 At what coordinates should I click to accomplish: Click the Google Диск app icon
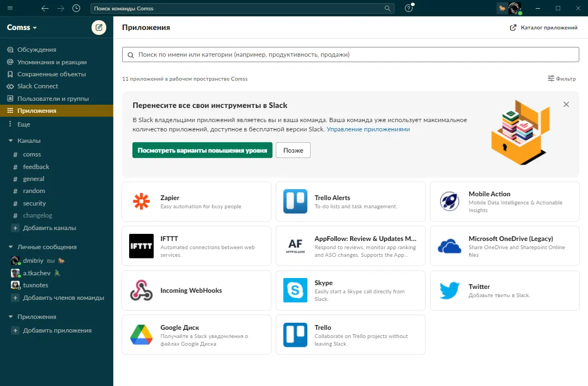pos(142,335)
